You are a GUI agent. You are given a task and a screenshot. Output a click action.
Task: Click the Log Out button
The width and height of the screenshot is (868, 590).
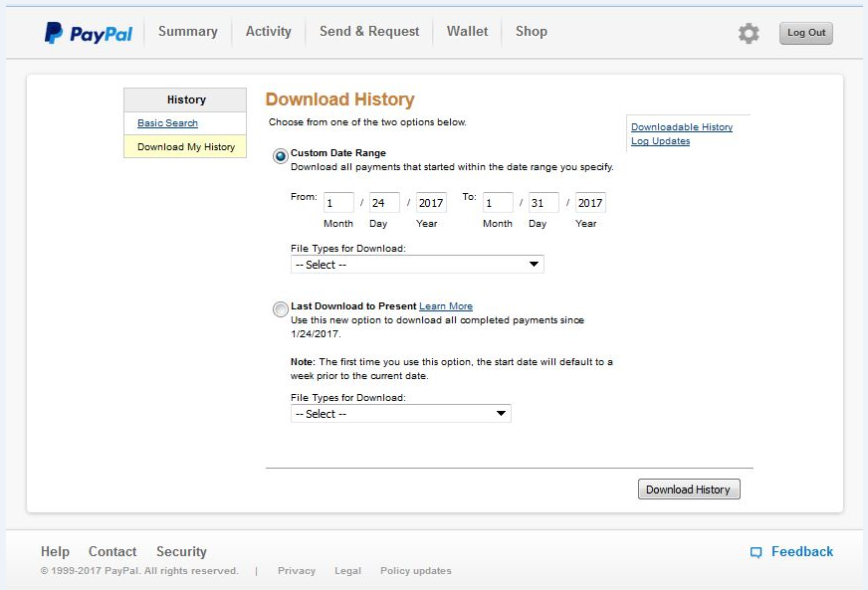[x=805, y=33]
